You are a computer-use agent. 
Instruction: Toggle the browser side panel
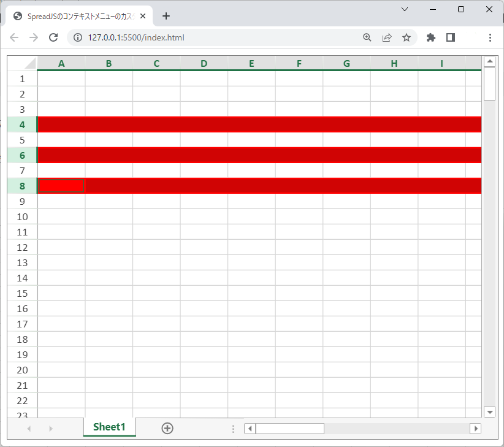tap(451, 37)
